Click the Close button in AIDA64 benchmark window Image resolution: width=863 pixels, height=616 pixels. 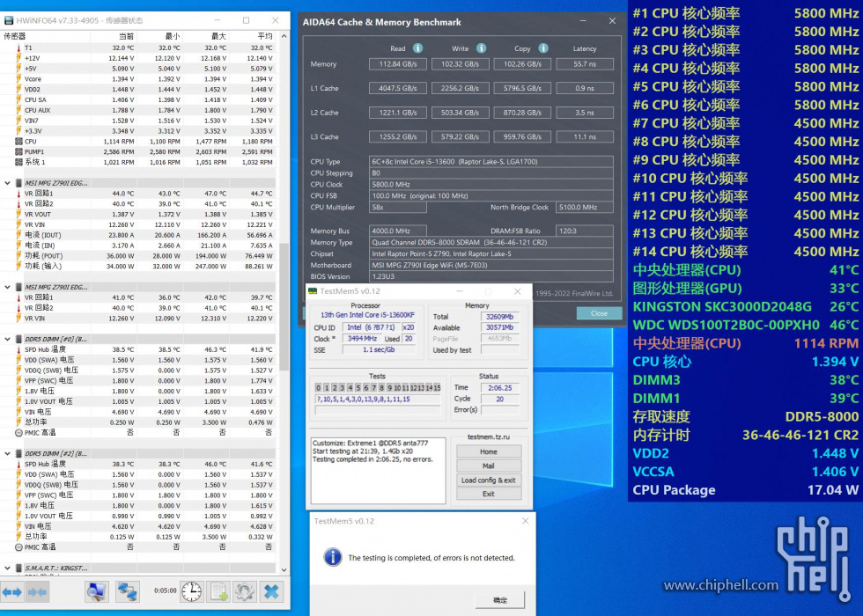click(x=599, y=313)
